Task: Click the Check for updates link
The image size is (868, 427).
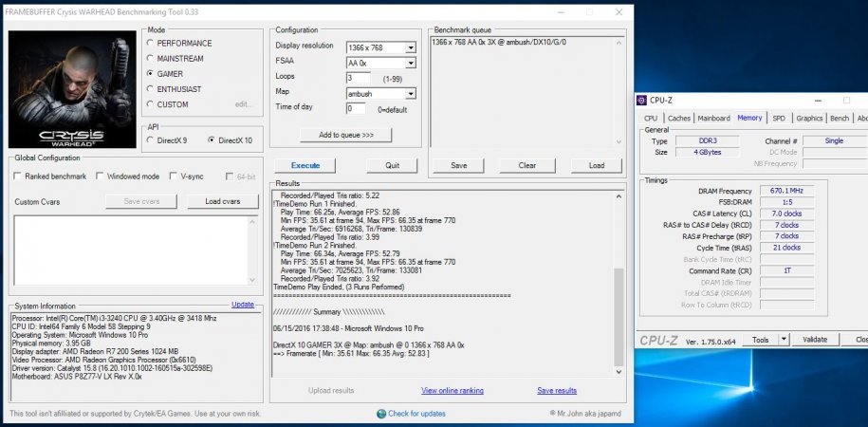Action: [416, 414]
